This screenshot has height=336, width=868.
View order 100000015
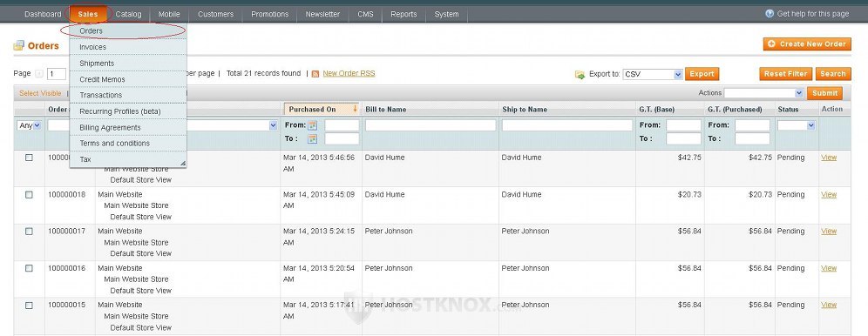pyautogui.click(x=829, y=305)
